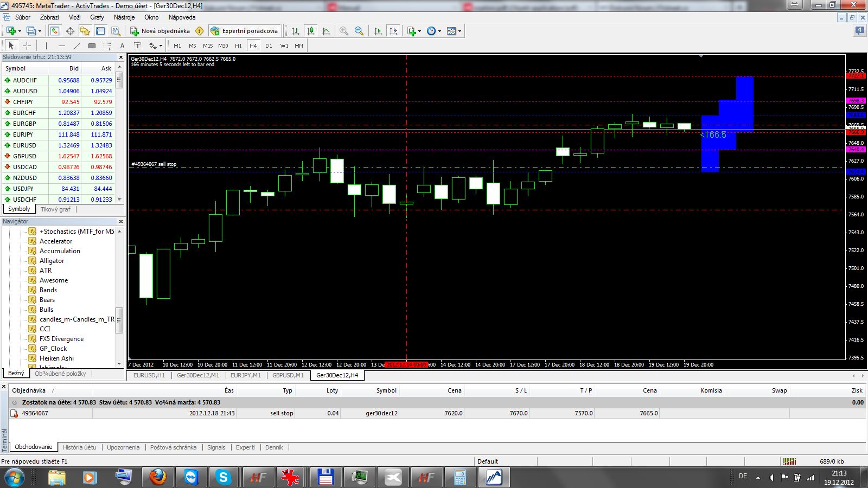Image resolution: width=868 pixels, height=488 pixels.
Task: Close the Terminal panel
Action: (4, 387)
